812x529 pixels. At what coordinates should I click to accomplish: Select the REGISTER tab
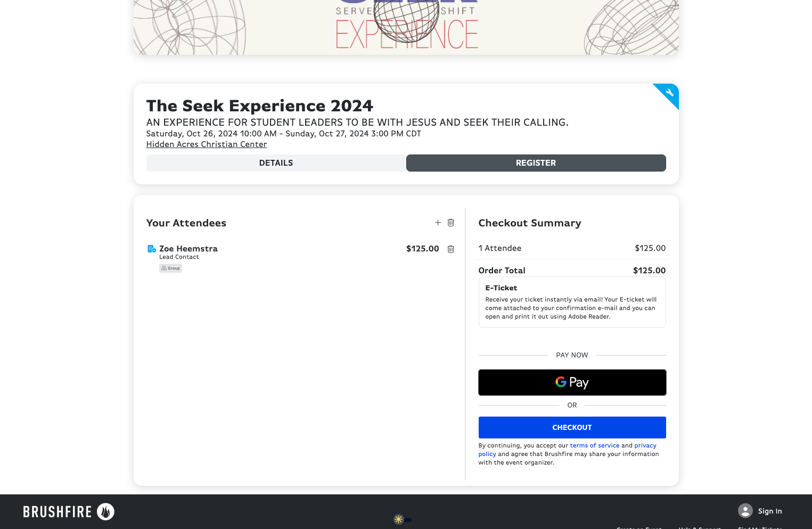536,163
